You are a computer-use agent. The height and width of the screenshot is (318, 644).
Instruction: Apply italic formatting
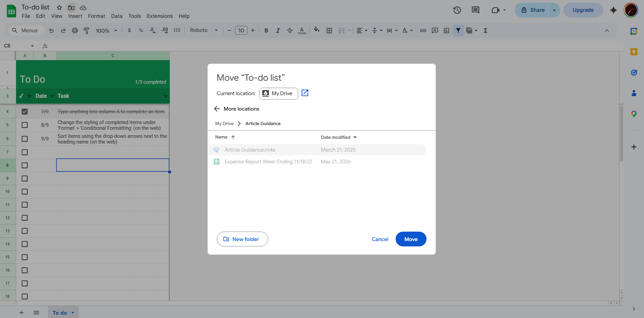point(278,31)
